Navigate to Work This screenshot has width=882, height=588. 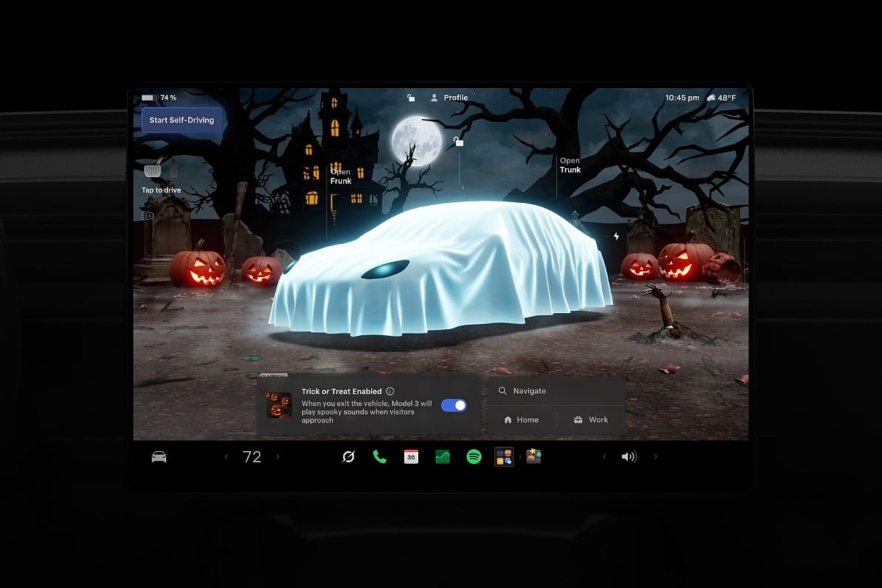(591, 420)
